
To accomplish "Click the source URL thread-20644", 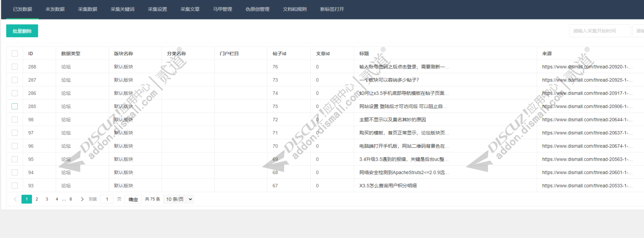I will tap(587, 120).
